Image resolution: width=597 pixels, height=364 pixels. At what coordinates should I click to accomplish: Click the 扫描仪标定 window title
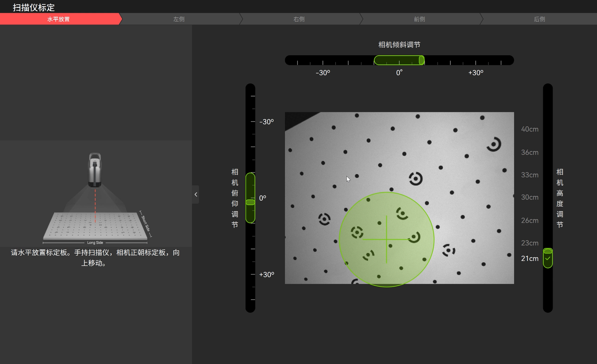coord(33,7)
